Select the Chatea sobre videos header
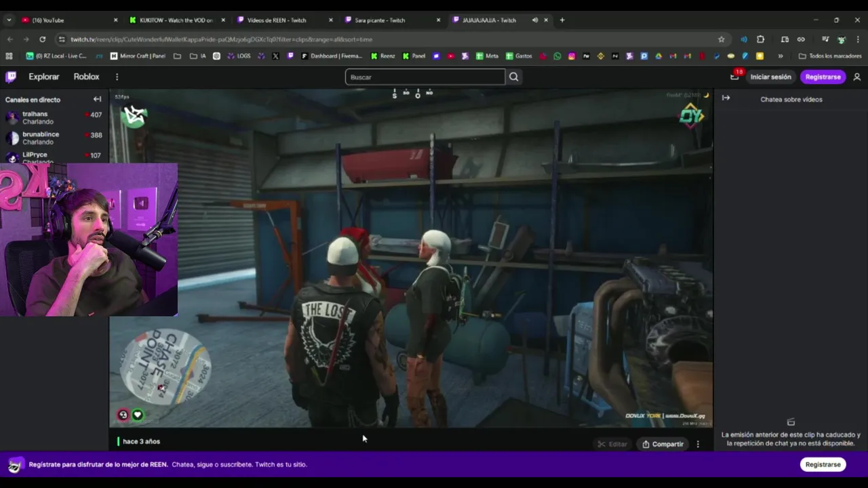The width and height of the screenshot is (868, 488). coord(791,99)
